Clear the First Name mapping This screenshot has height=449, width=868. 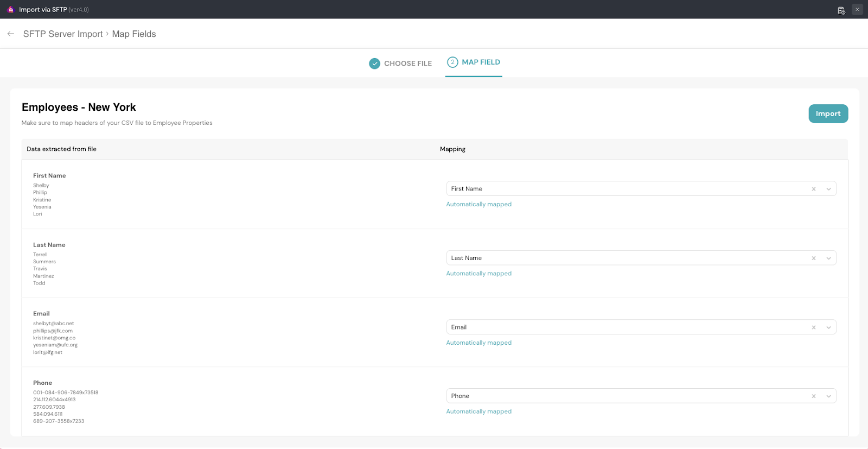813,189
